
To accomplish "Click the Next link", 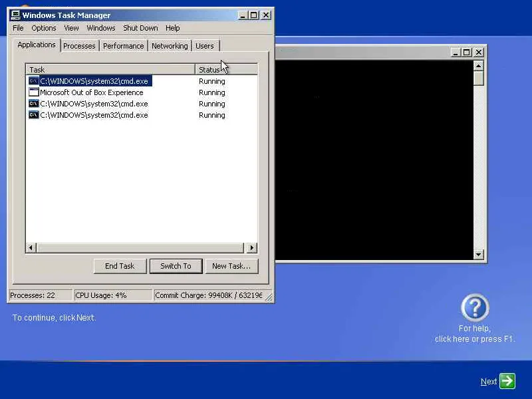I will click(489, 382).
